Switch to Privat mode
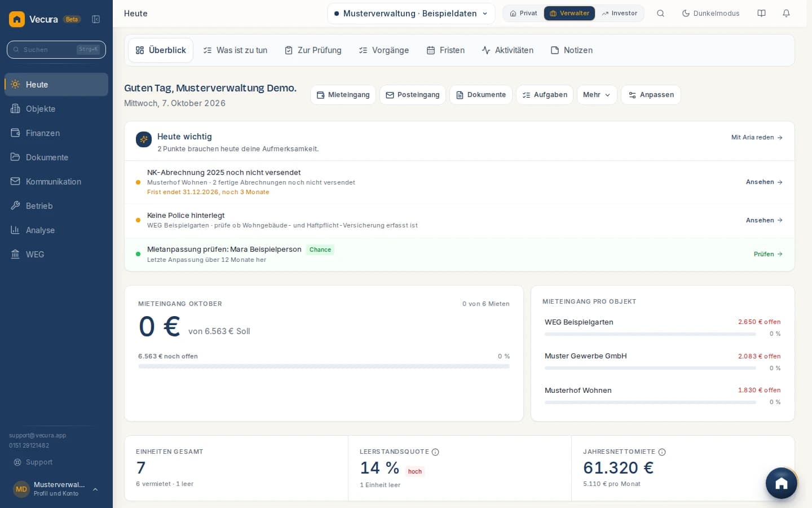Image resolution: width=812 pixels, height=508 pixels. (523, 14)
